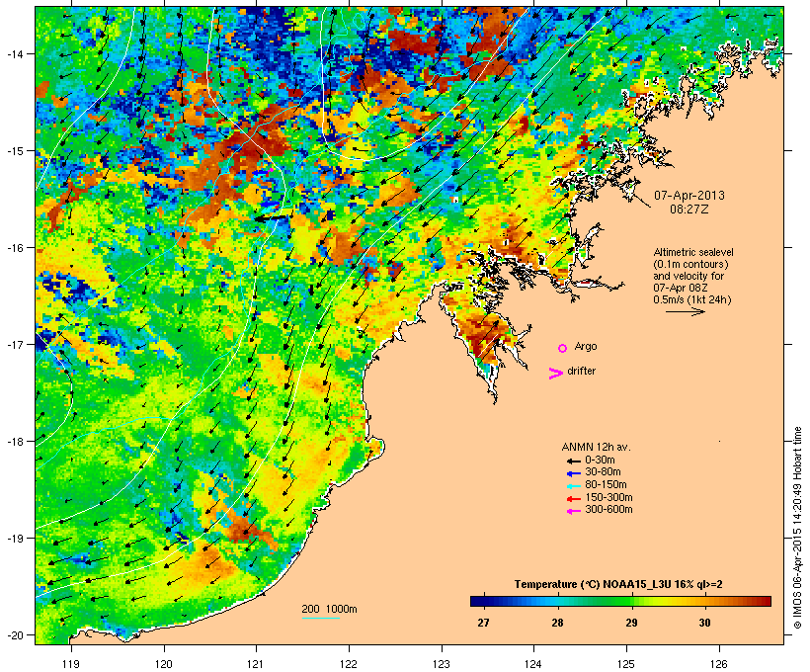Click the '200 1000m' isobath label
This screenshot has height=672, width=810.
tap(329, 609)
